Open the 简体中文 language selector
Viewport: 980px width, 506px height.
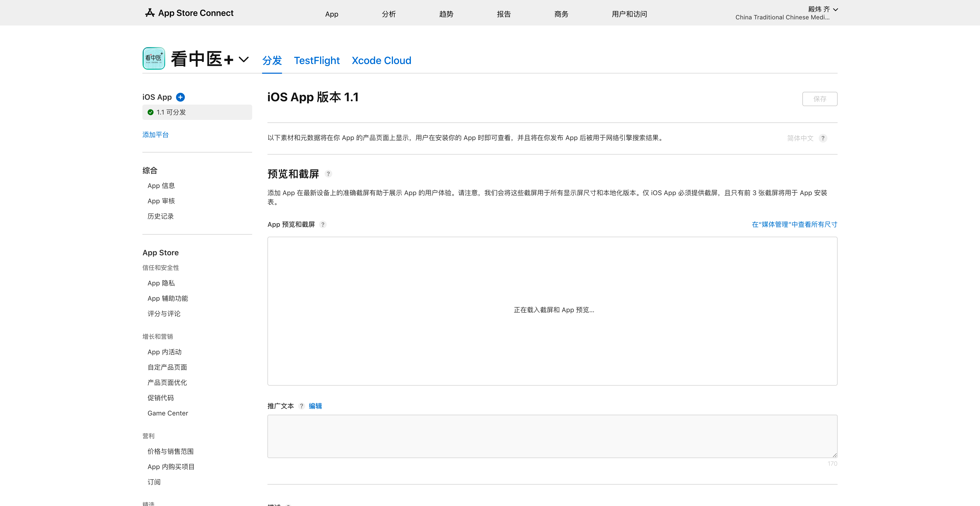click(800, 138)
